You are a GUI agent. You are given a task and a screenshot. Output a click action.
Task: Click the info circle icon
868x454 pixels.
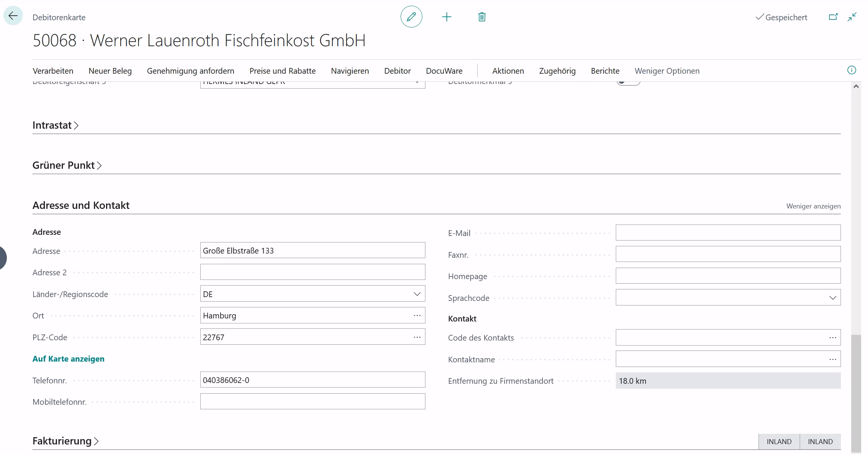[x=851, y=70]
